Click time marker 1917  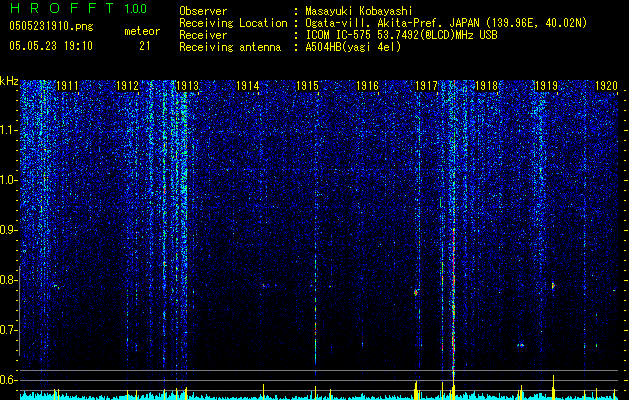point(427,86)
